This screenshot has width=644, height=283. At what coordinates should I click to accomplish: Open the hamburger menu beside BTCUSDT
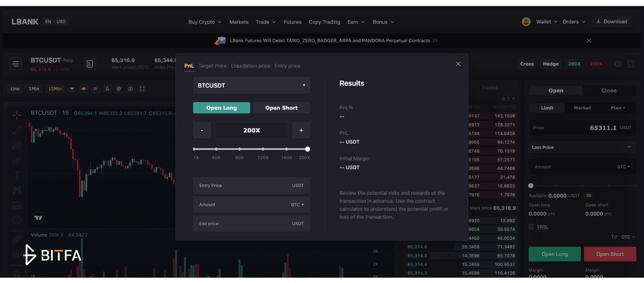[15, 64]
